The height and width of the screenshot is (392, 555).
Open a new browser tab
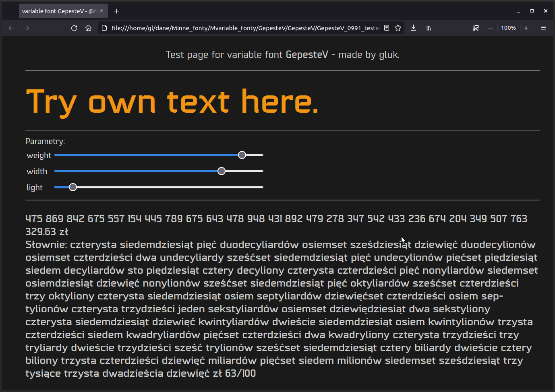[x=117, y=11]
